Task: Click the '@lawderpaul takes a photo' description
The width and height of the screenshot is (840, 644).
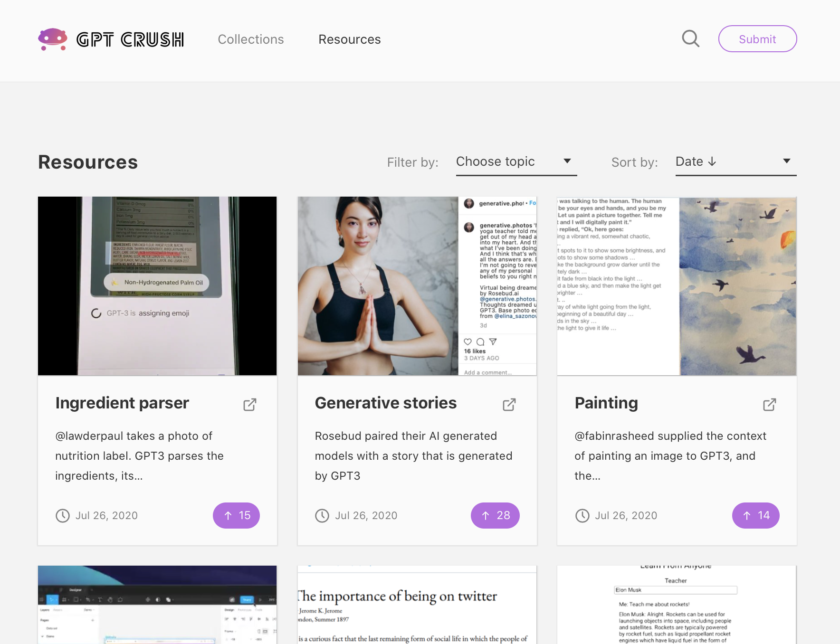Action: [140, 456]
